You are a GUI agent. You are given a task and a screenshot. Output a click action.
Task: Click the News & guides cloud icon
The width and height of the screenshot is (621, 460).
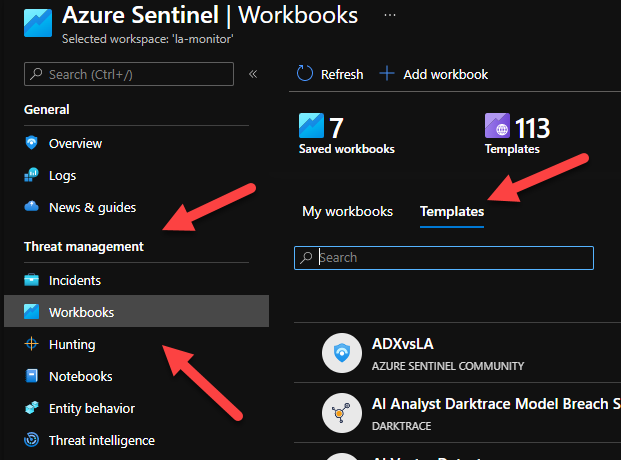coord(31,206)
